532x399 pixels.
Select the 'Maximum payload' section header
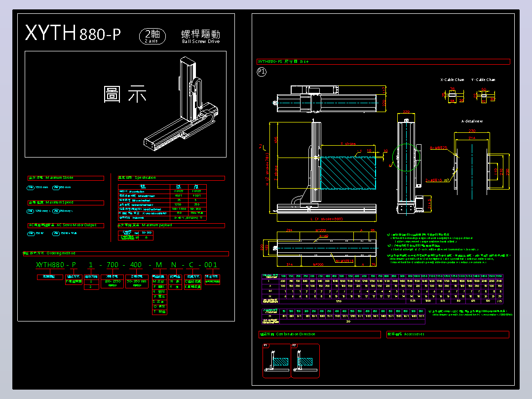tap(171, 226)
